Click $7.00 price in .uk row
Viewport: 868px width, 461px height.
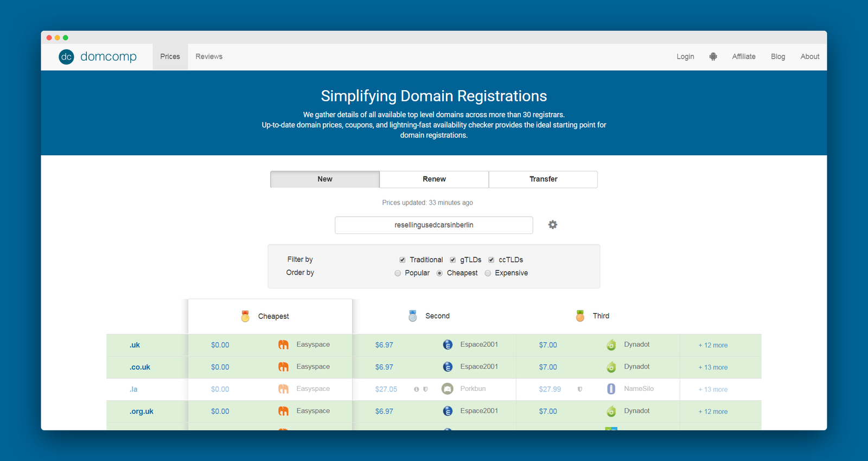coord(548,345)
